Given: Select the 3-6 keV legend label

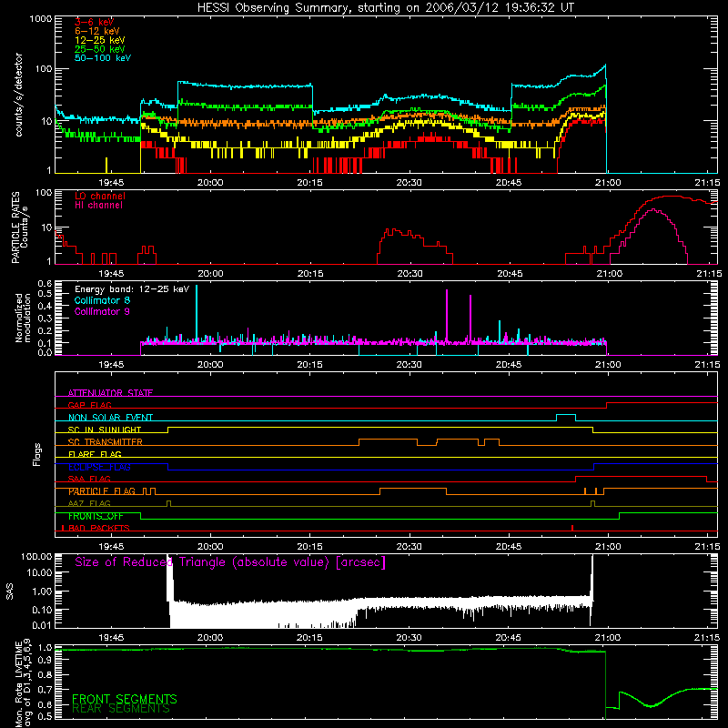Looking at the screenshot, I should coord(95,22).
